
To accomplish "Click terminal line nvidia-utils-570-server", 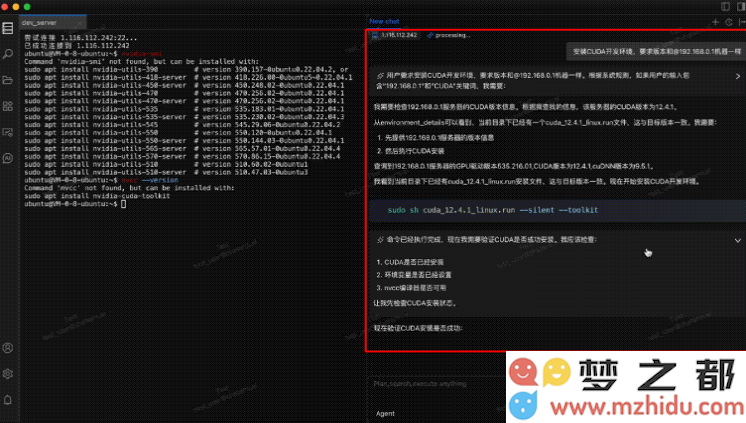I will click(x=182, y=157).
